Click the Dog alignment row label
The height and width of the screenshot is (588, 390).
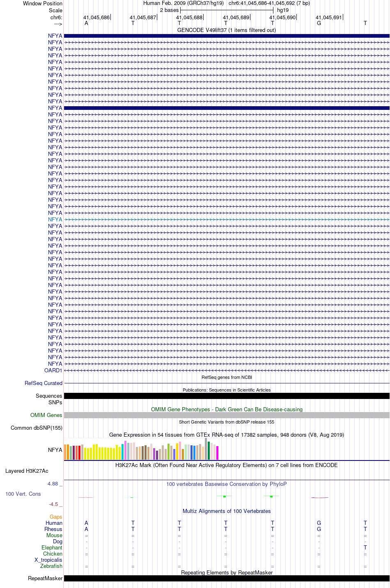coord(57,541)
